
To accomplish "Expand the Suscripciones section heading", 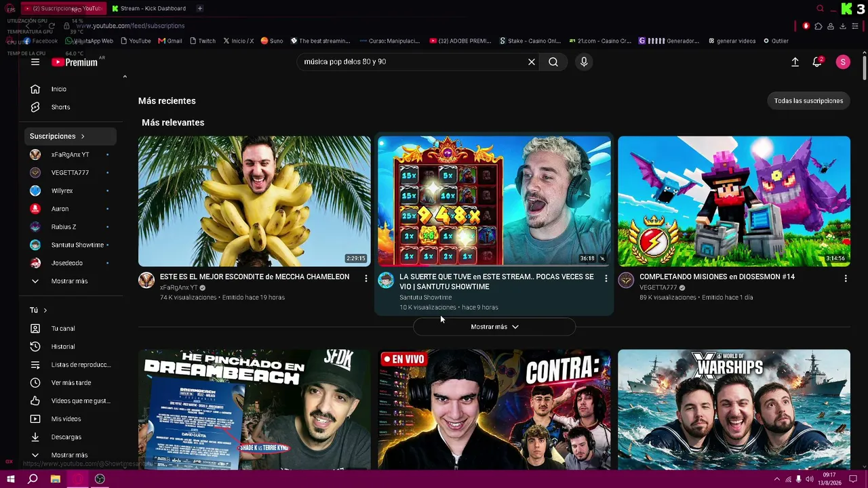I will 71,136.
